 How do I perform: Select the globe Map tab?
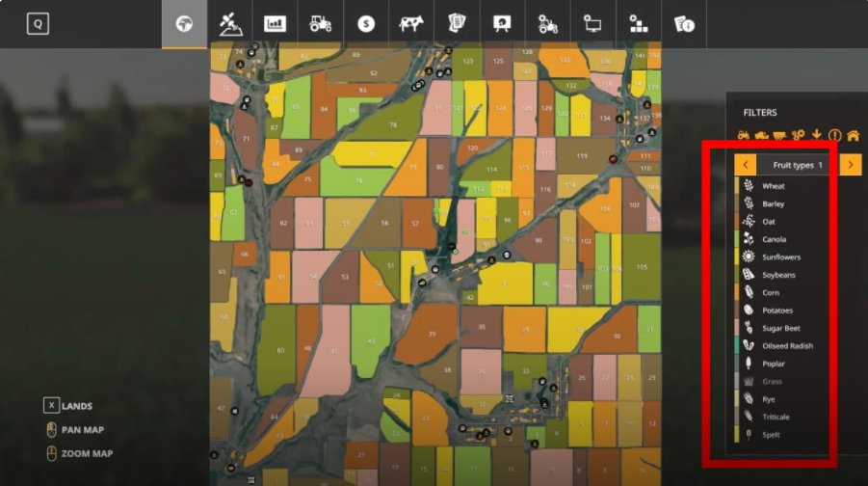184,24
